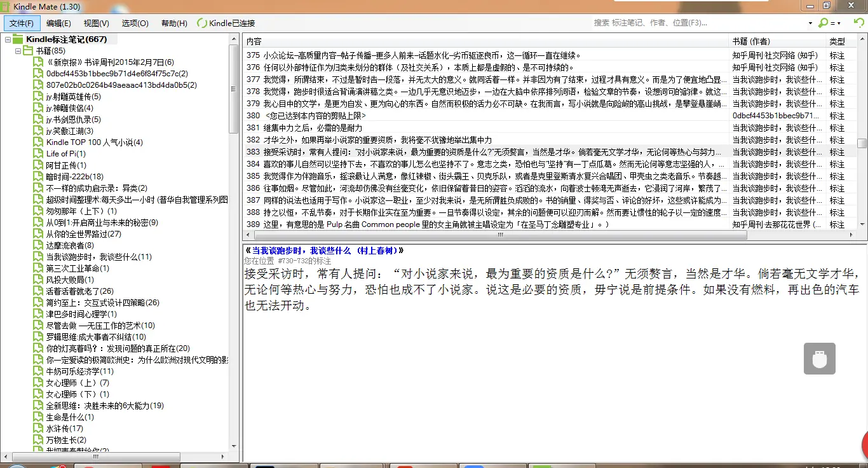Click the 书籍 folder icon
868x468 pixels.
(x=29, y=51)
